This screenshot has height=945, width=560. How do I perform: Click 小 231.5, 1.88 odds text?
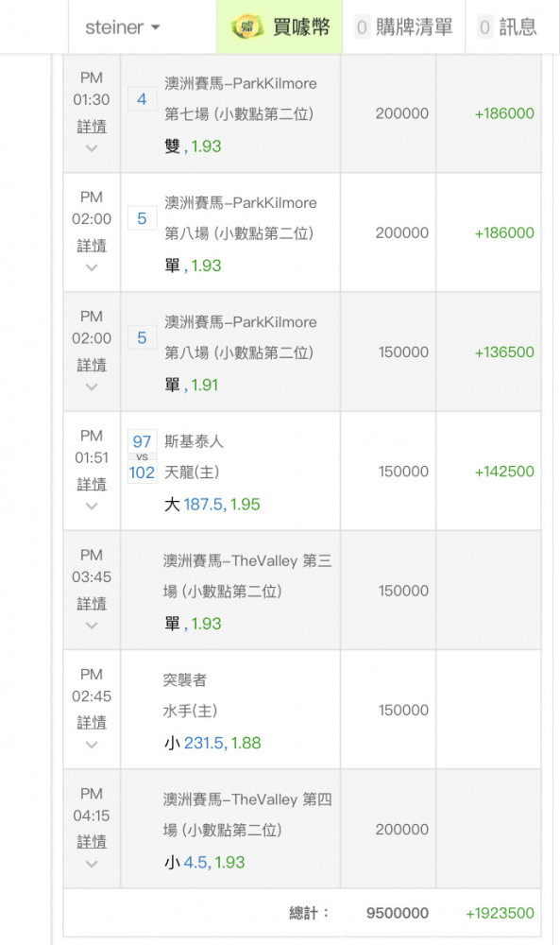pos(212,743)
